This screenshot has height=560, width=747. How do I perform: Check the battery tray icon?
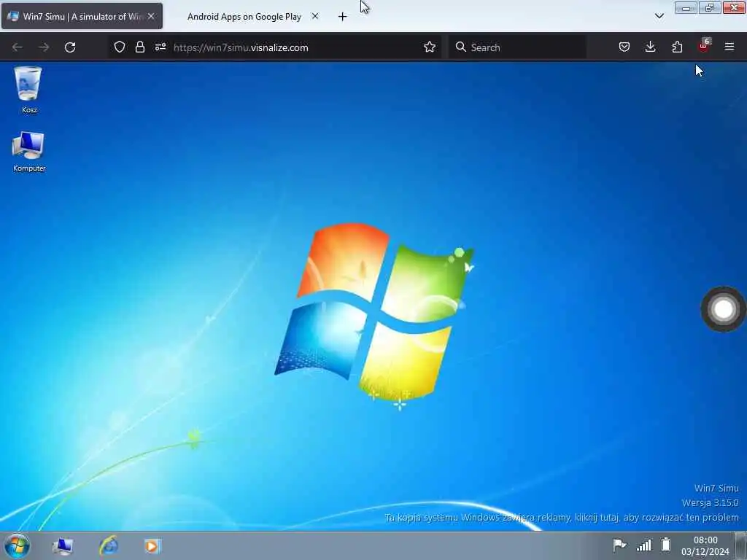[666, 545]
